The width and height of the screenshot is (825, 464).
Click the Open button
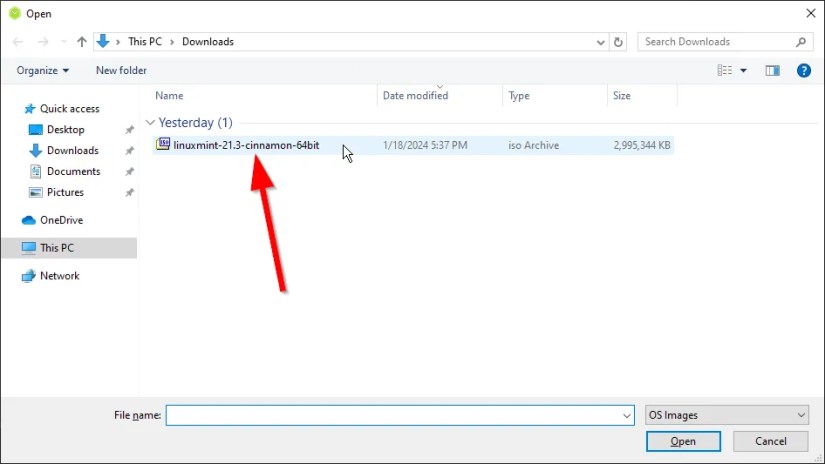point(683,441)
